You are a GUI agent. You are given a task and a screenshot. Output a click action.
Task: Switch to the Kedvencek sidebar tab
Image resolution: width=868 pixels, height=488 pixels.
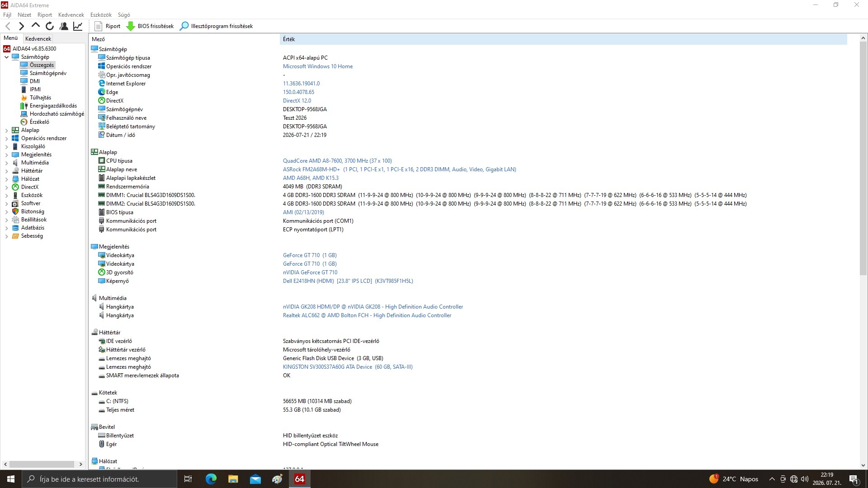38,39
